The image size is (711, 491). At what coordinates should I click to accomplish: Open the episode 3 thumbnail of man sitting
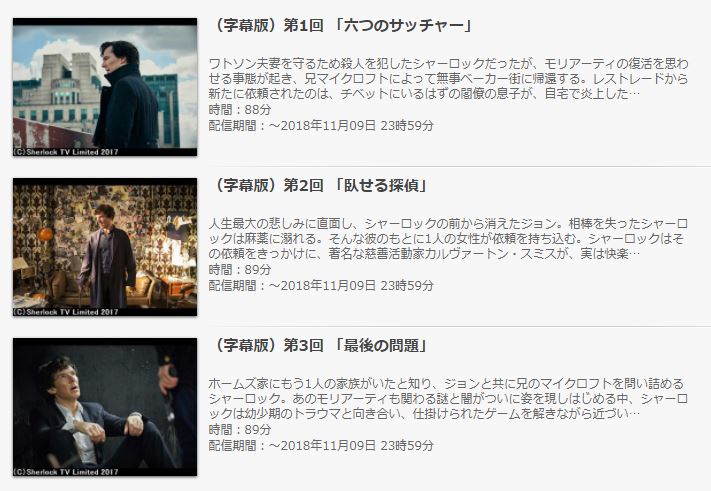[x=105, y=407]
